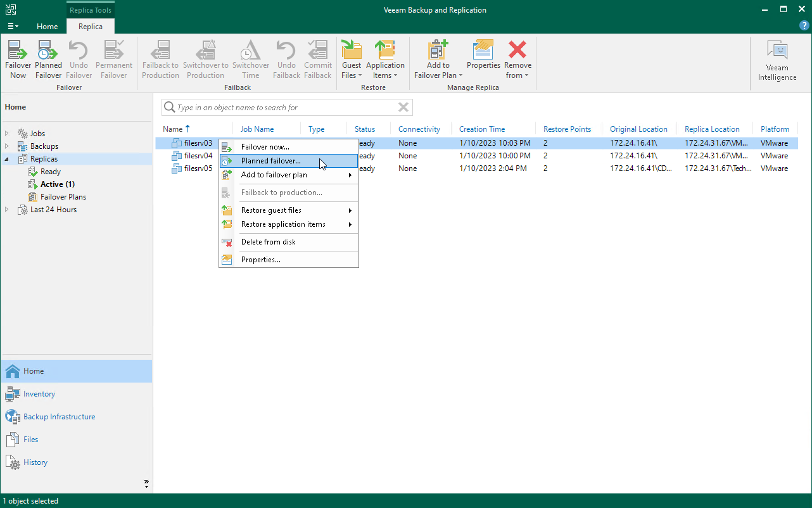Expand the Last 24 Hours node

(x=7, y=210)
